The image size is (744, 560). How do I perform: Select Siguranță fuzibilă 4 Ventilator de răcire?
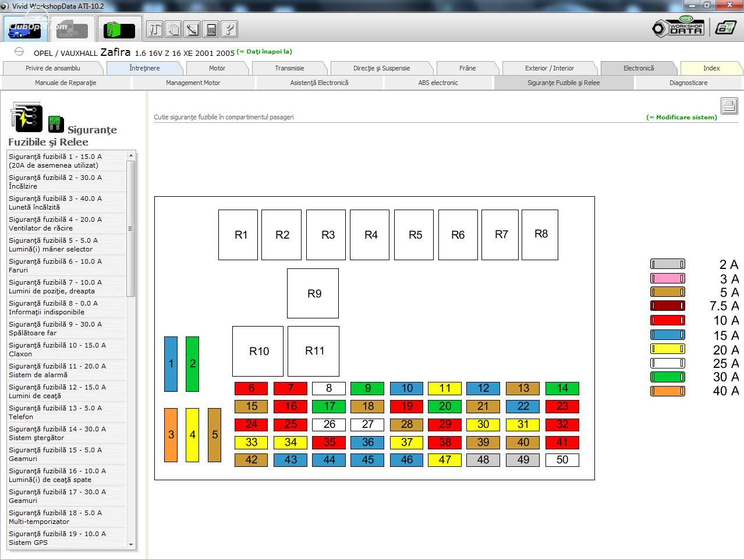66,224
